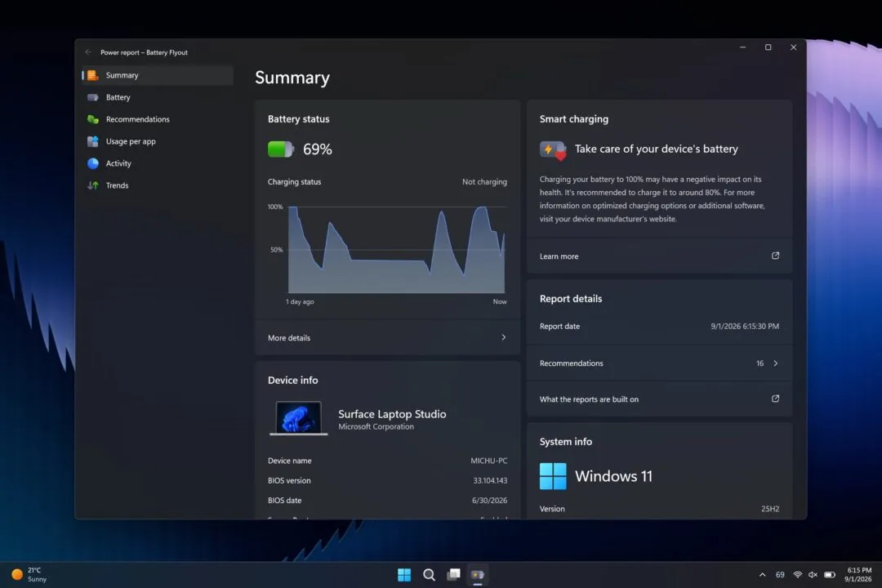The height and width of the screenshot is (588, 882).
Task: Click the BIOS version 33.104.143 value
Action: tap(490, 480)
